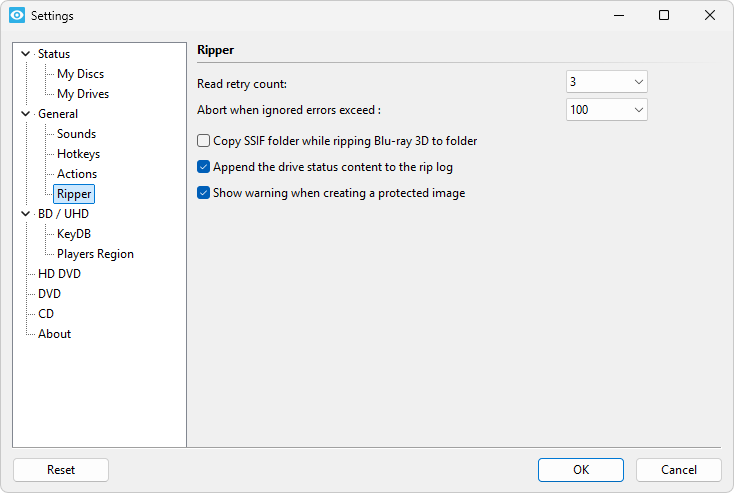This screenshot has height=493, width=734.
Task: Select Hotkeys in the sidebar tree
Action: tap(78, 154)
